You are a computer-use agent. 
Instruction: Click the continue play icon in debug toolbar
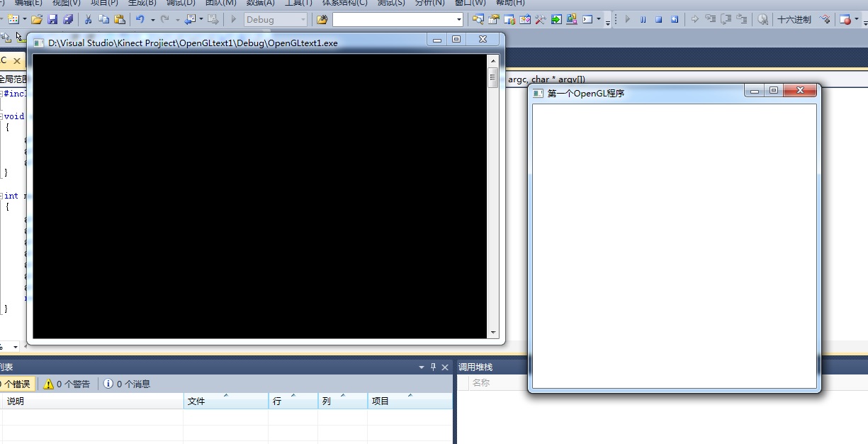628,19
